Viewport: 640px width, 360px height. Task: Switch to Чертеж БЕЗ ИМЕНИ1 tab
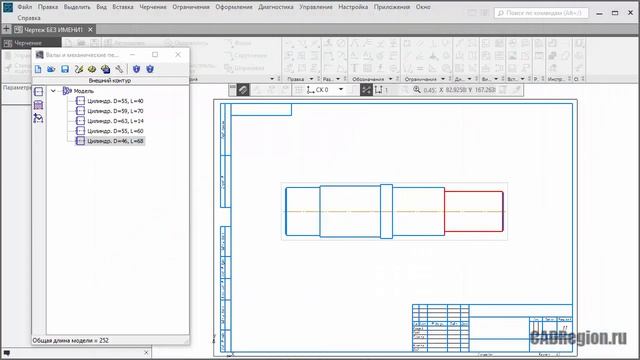tap(53, 29)
